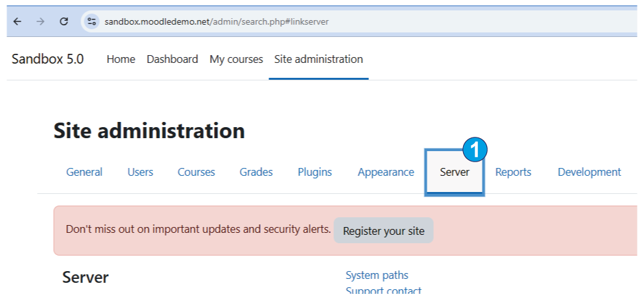This screenshot has height=299, width=644.
Task: Switch to the Appearance tab
Action: point(385,172)
